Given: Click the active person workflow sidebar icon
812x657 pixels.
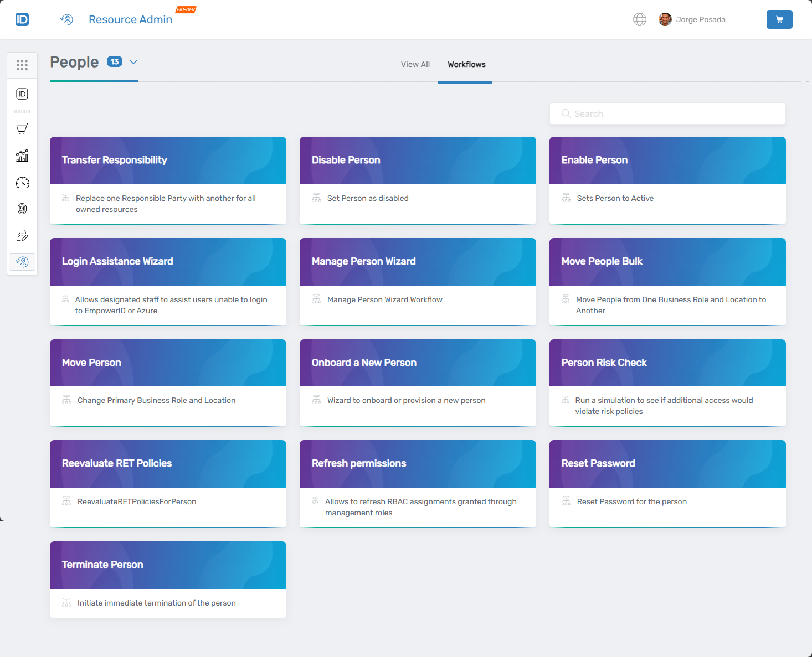Looking at the screenshot, I should pos(22,262).
